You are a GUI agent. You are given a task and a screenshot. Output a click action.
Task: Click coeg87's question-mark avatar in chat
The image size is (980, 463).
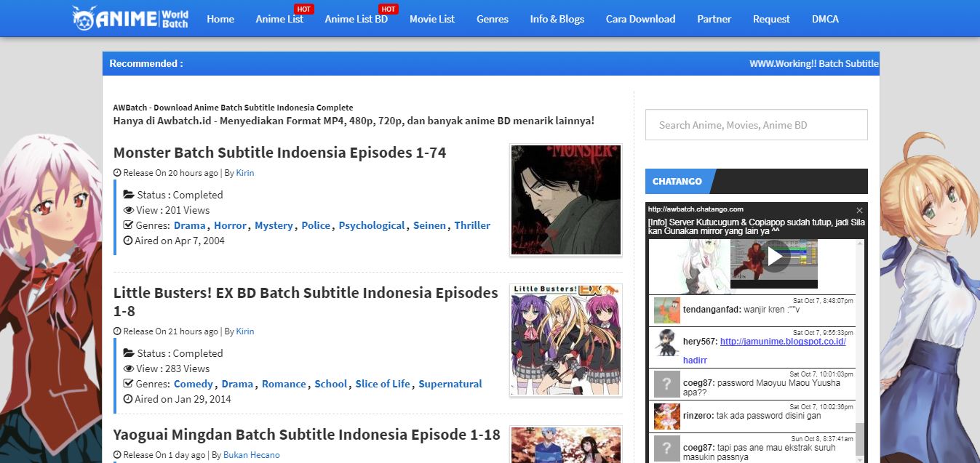point(667,384)
